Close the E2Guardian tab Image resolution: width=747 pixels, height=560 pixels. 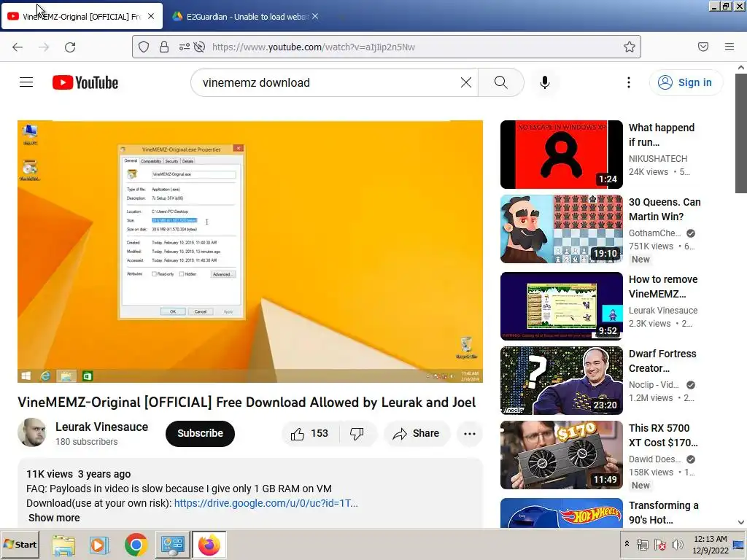pos(315,16)
